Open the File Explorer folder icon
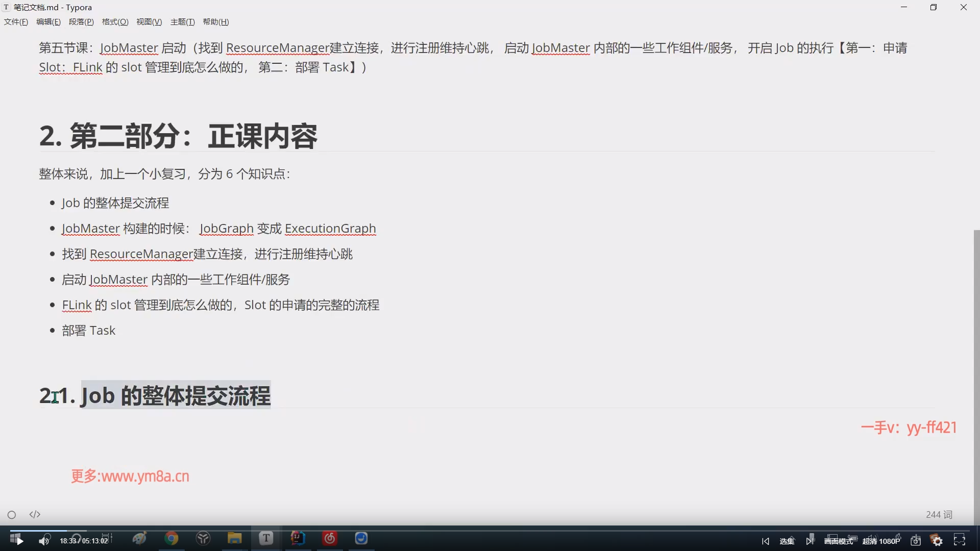Viewport: 980px width, 551px height. pos(234,538)
